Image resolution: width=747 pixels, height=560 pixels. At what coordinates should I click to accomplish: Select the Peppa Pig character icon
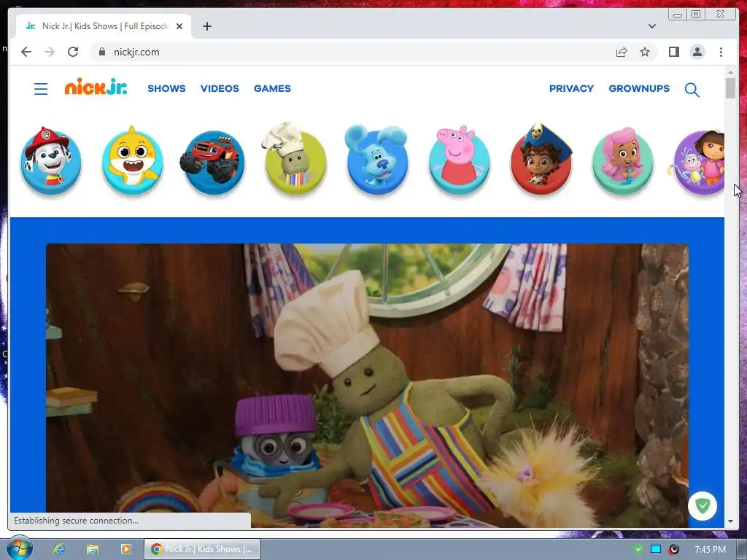tap(459, 160)
